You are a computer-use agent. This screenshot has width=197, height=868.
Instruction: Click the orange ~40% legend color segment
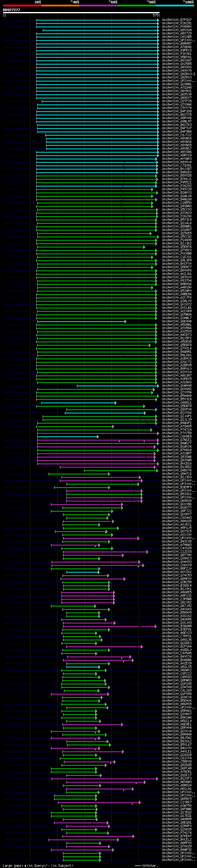(x=60, y=6)
